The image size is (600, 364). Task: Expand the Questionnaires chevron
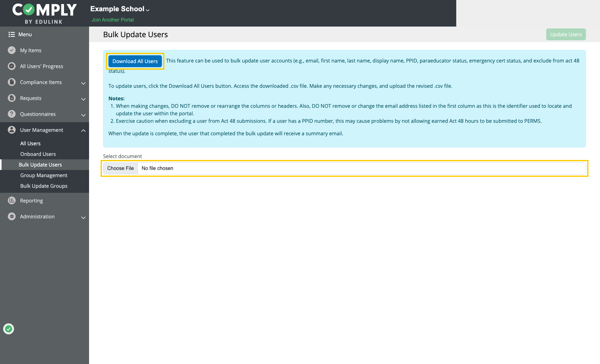[x=83, y=115]
